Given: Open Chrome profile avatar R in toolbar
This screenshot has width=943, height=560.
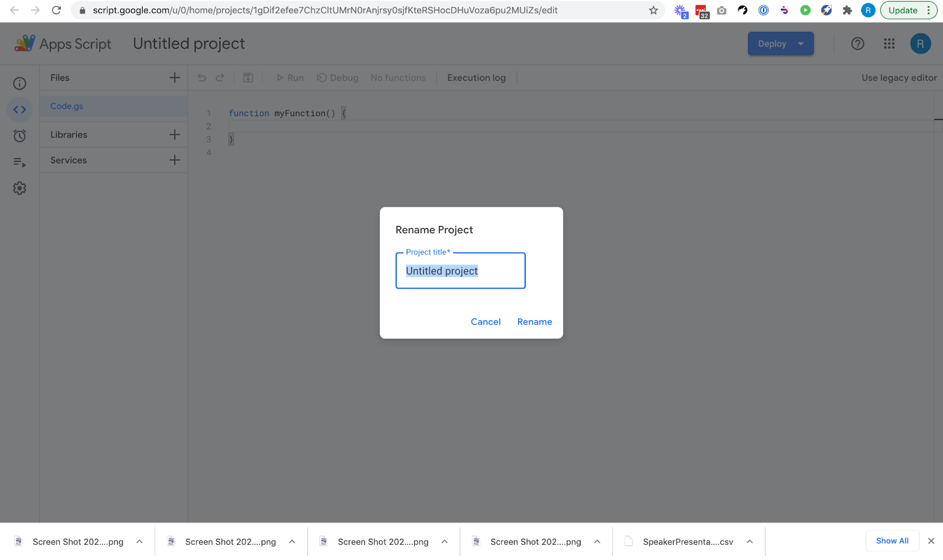Looking at the screenshot, I should click(x=868, y=10).
